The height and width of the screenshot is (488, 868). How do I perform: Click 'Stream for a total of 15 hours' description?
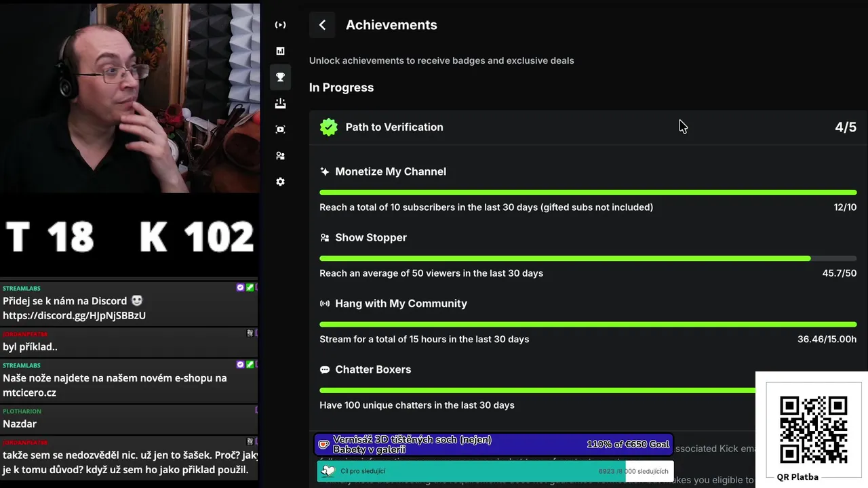click(425, 339)
